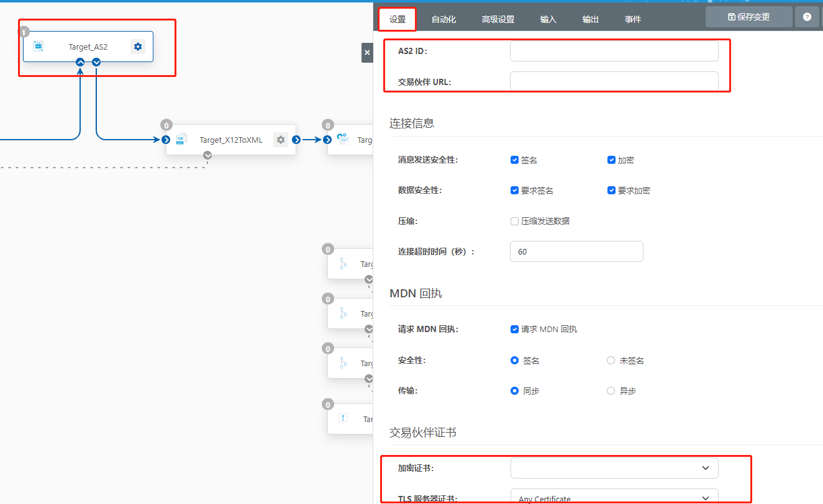Select the 异步 transfer radio button

point(611,391)
